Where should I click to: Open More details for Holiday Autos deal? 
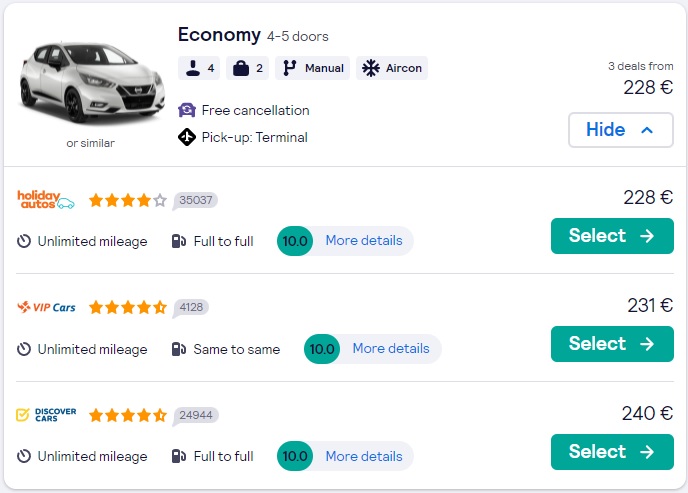[x=363, y=241]
